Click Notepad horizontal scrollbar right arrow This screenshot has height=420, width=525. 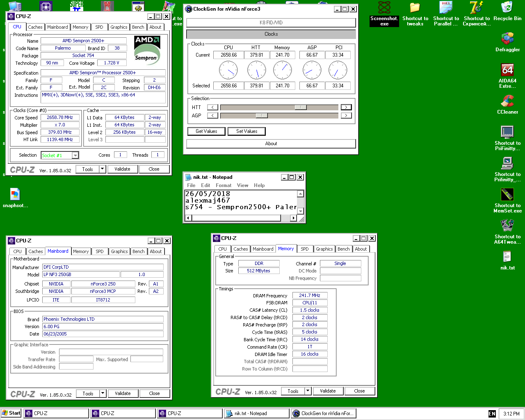(x=294, y=218)
